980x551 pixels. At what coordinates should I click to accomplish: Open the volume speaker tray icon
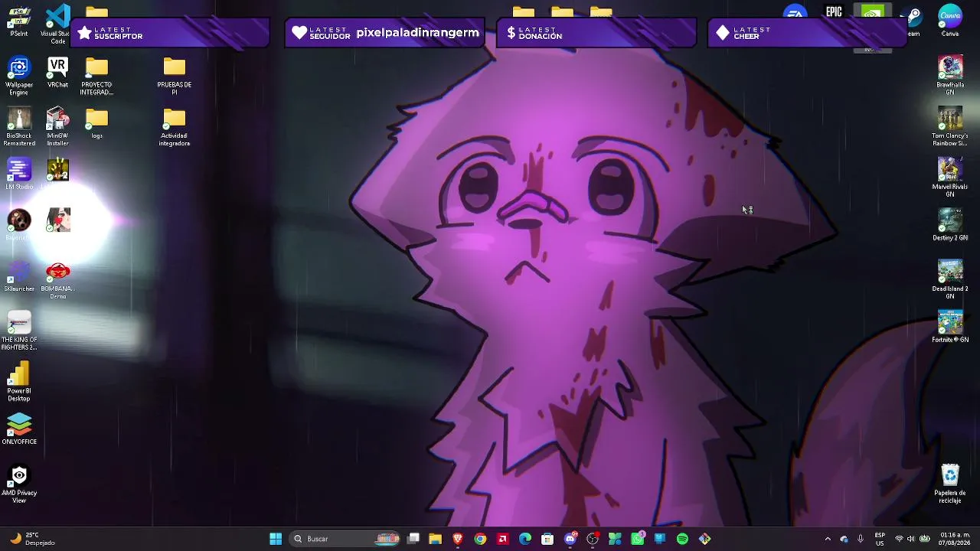(911, 539)
